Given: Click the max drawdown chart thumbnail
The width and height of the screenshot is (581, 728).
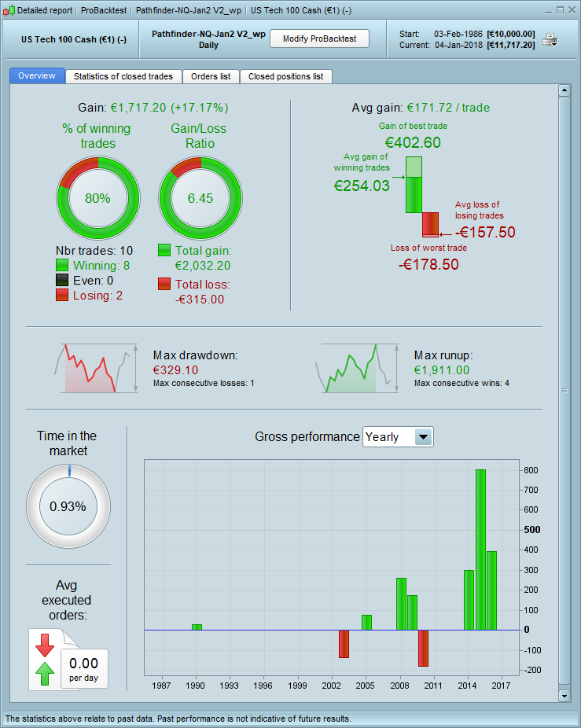Looking at the screenshot, I should (96, 368).
